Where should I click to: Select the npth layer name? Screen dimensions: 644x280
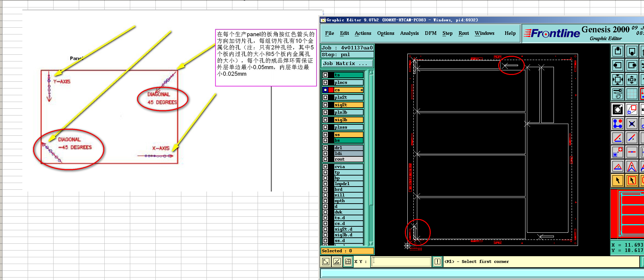click(x=348, y=201)
